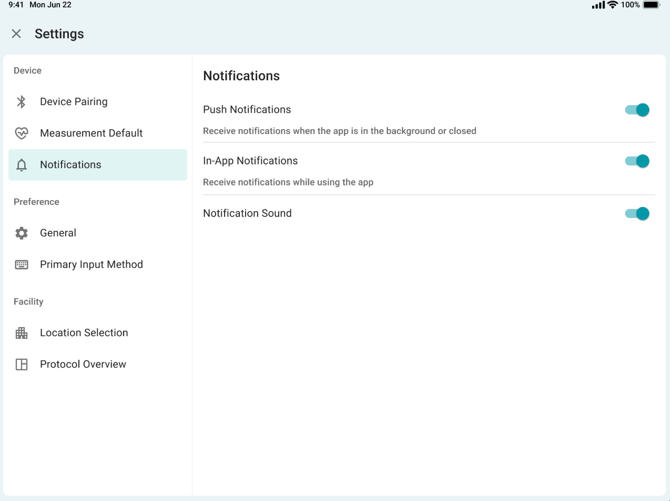This screenshot has width=670, height=501.
Task: Click the Notifications panel heading
Action: pos(241,76)
